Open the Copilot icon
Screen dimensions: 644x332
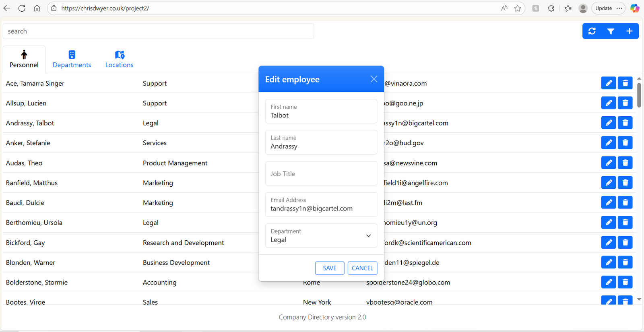coord(635,8)
